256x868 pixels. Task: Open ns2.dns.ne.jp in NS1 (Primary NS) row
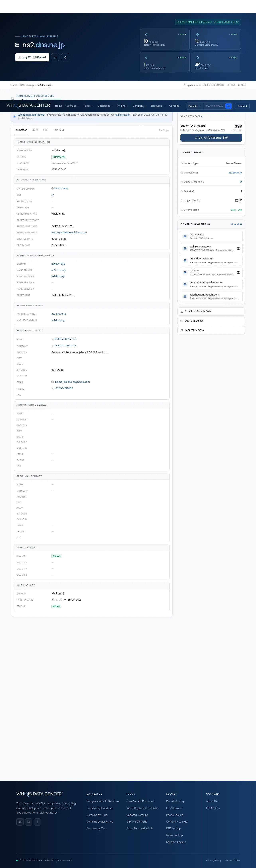[x=59, y=314]
